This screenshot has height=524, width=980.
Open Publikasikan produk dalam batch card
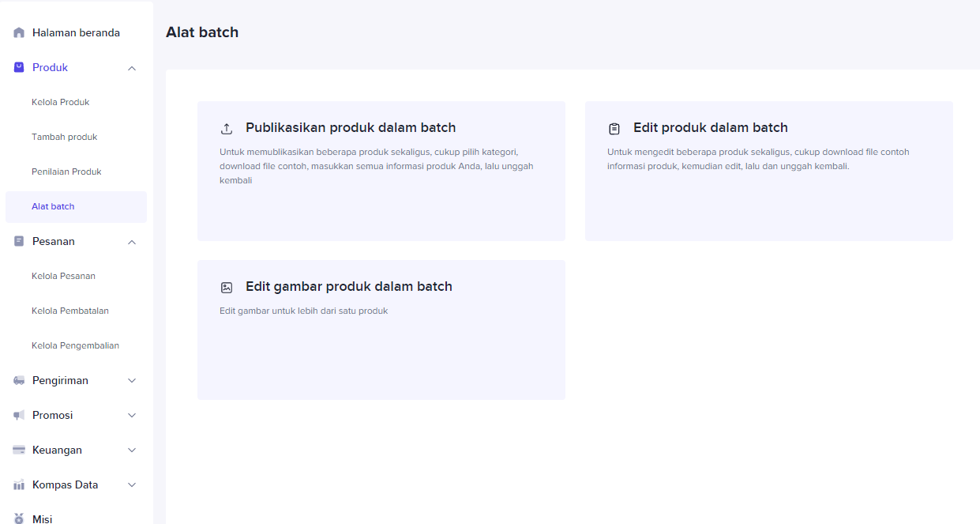pos(381,171)
